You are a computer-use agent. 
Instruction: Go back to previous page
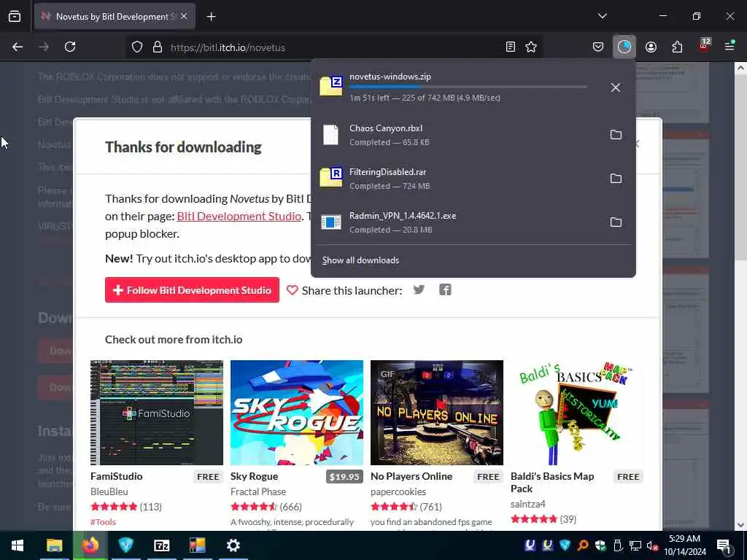click(x=18, y=47)
